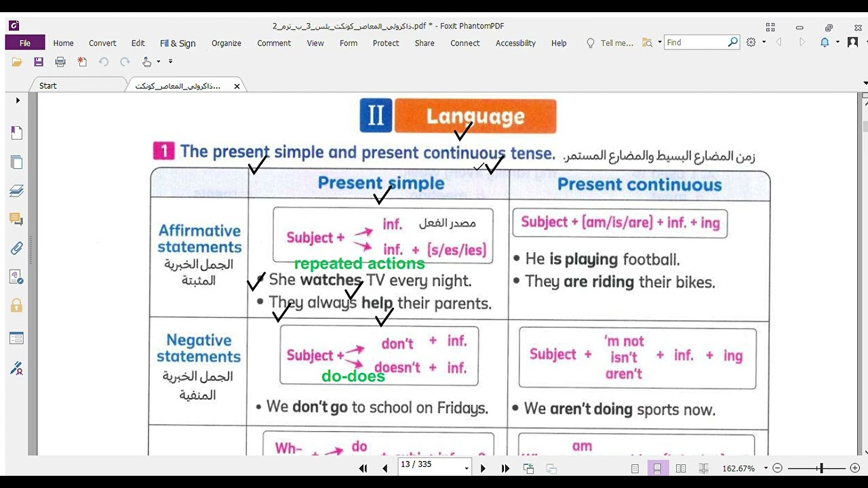This screenshot has width=868, height=488.
Task: Undo the last action
Action: [x=104, y=62]
